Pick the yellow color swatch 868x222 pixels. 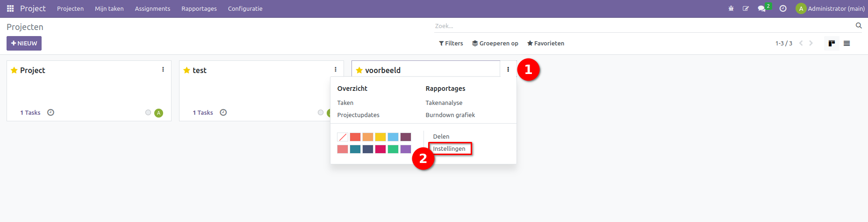[x=380, y=137]
